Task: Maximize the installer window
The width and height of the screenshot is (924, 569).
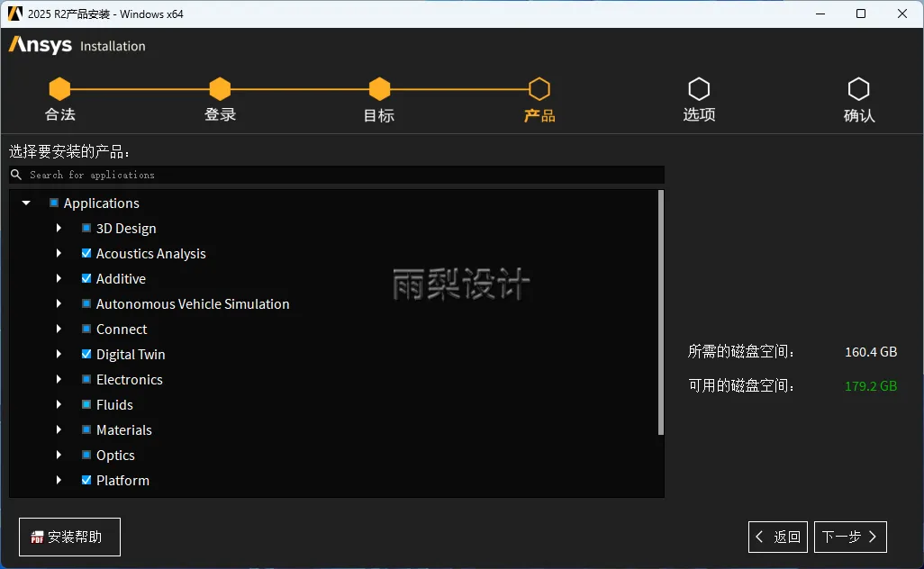Action: coord(861,14)
